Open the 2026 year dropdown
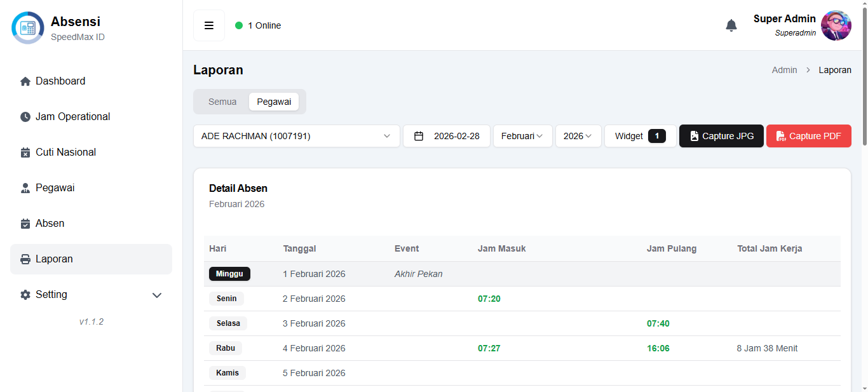 pyautogui.click(x=578, y=136)
